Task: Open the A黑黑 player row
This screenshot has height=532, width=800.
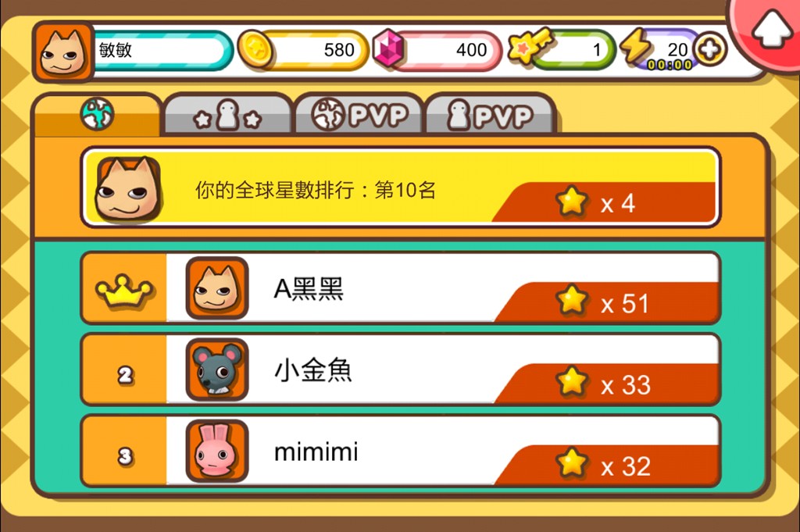Action: click(401, 289)
